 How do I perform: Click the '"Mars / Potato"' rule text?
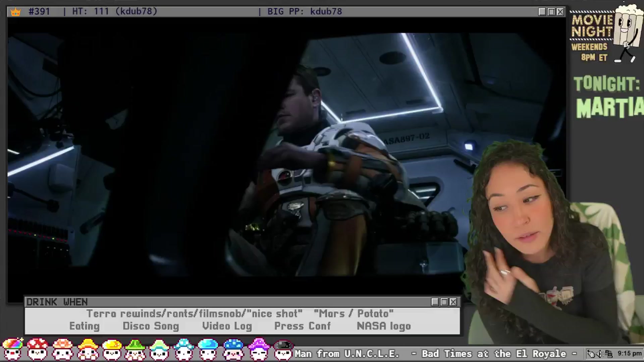(354, 314)
